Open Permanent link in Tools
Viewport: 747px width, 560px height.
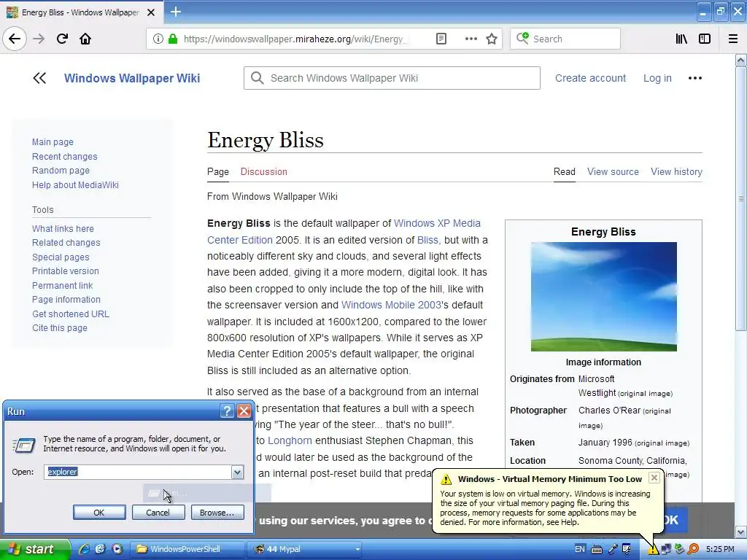[x=63, y=285]
